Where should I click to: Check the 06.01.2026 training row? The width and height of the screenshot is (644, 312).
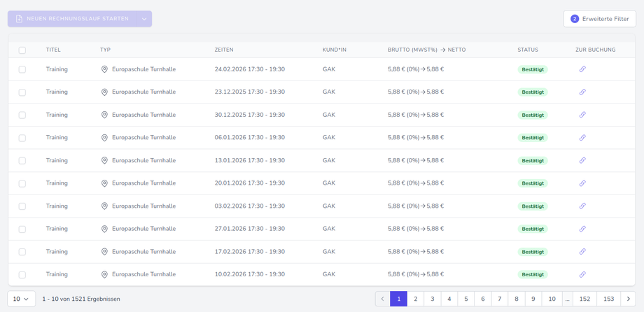pyautogui.click(x=22, y=138)
